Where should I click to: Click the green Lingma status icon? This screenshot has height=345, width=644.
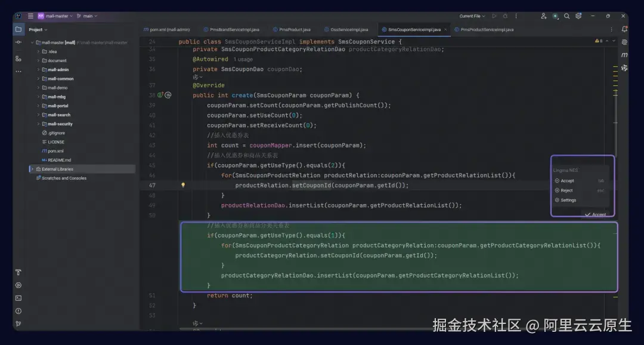555,16
